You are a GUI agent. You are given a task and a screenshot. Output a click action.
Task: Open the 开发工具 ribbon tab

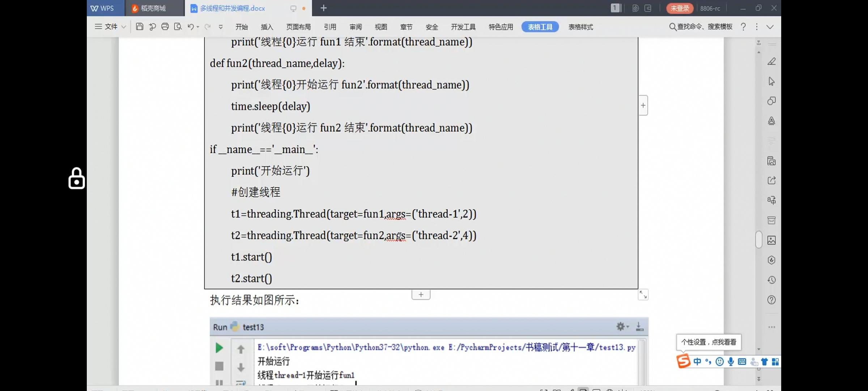point(463,27)
